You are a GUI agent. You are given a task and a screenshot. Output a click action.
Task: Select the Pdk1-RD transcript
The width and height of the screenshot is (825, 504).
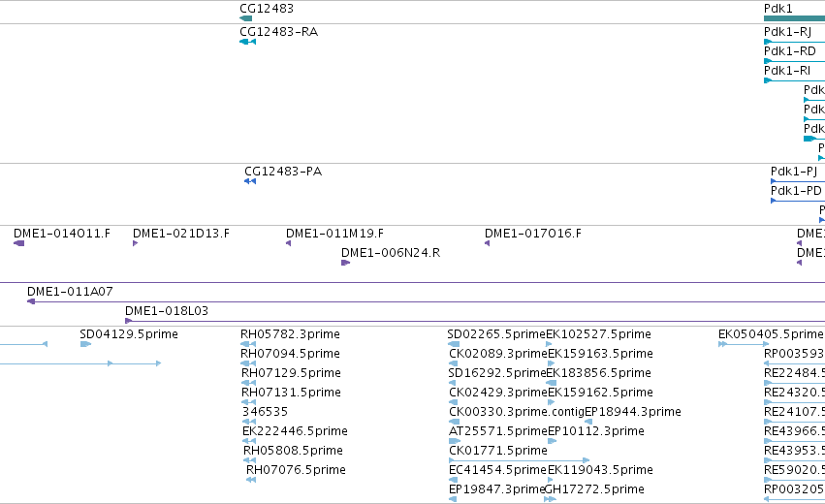[790, 51]
